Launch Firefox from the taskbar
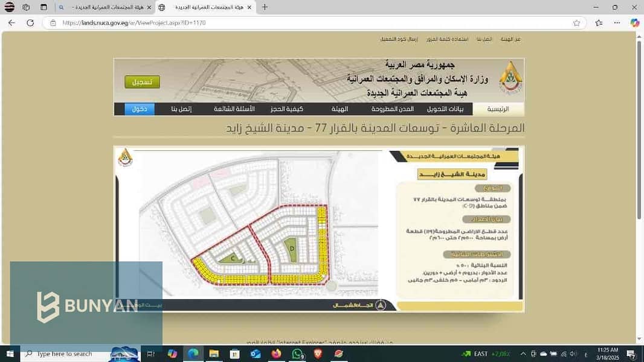The image size is (644, 362). (277, 354)
